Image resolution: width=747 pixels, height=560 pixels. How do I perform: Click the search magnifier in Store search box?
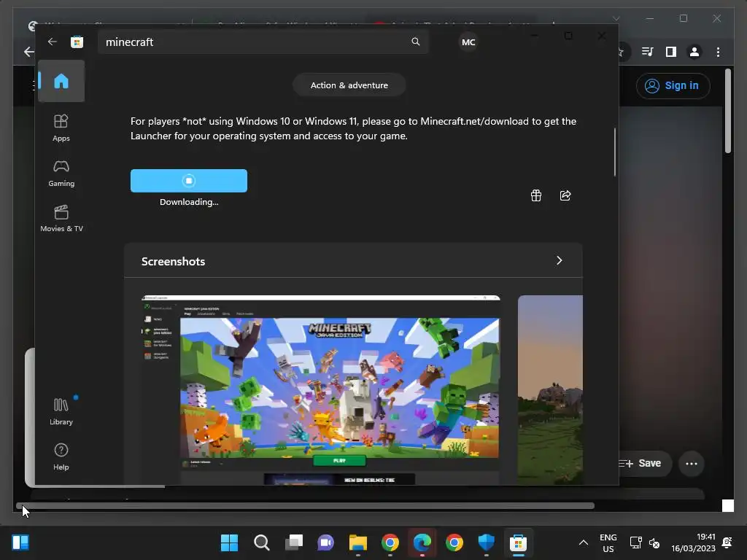tap(415, 42)
